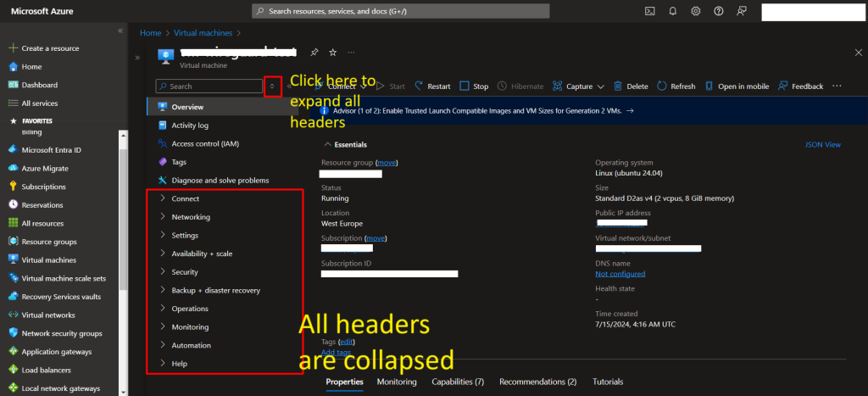
Task: Add VM to favorites with star icon
Action: (333, 53)
